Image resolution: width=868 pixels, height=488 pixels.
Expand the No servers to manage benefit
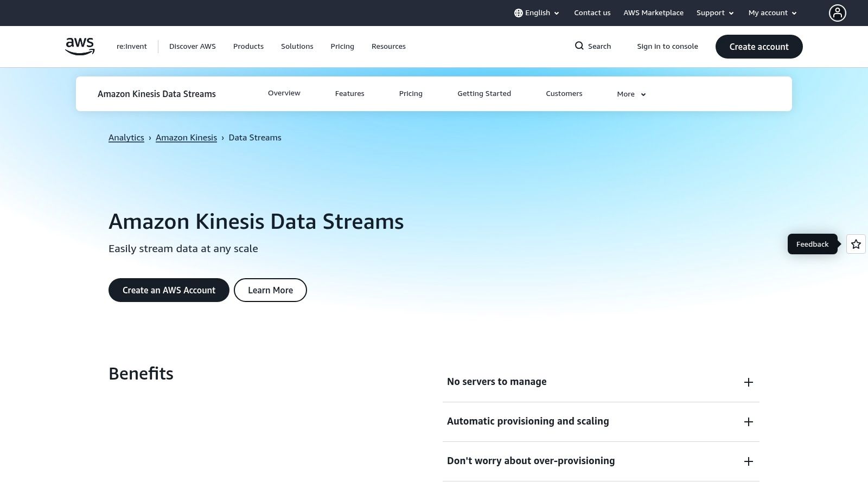coord(749,382)
